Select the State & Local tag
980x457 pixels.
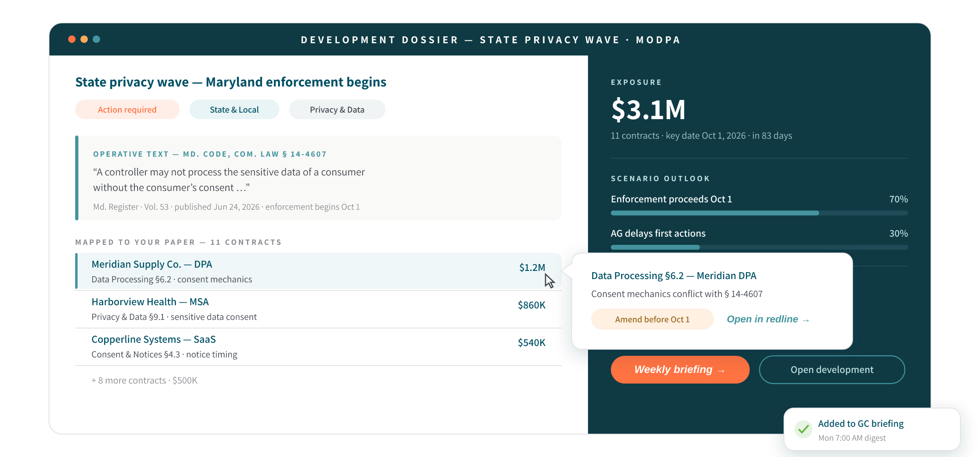(234, 109)
